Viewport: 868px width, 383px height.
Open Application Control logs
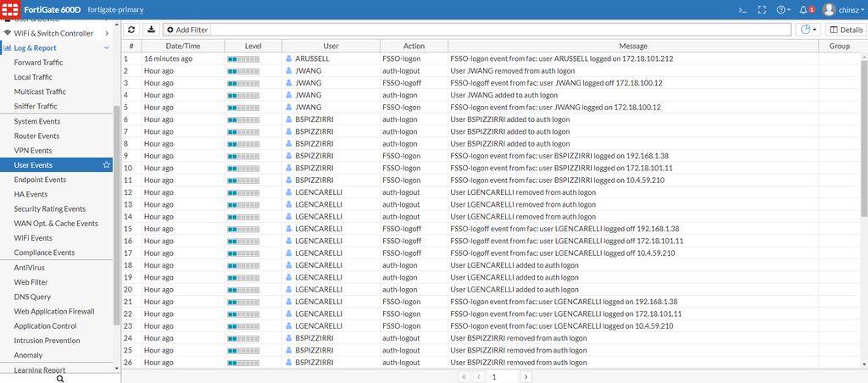pyautogui.click(x=46, y=326)
